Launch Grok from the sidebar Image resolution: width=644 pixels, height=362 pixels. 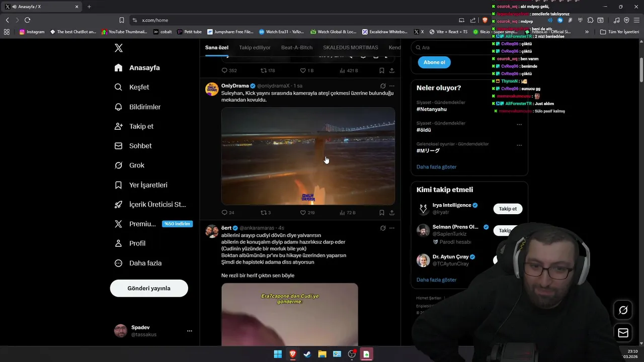coord(129,165)
